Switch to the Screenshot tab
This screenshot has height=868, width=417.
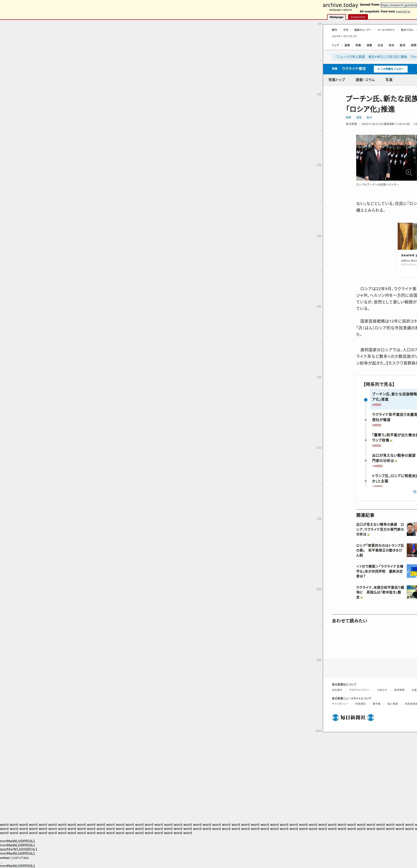pos(357,17)
